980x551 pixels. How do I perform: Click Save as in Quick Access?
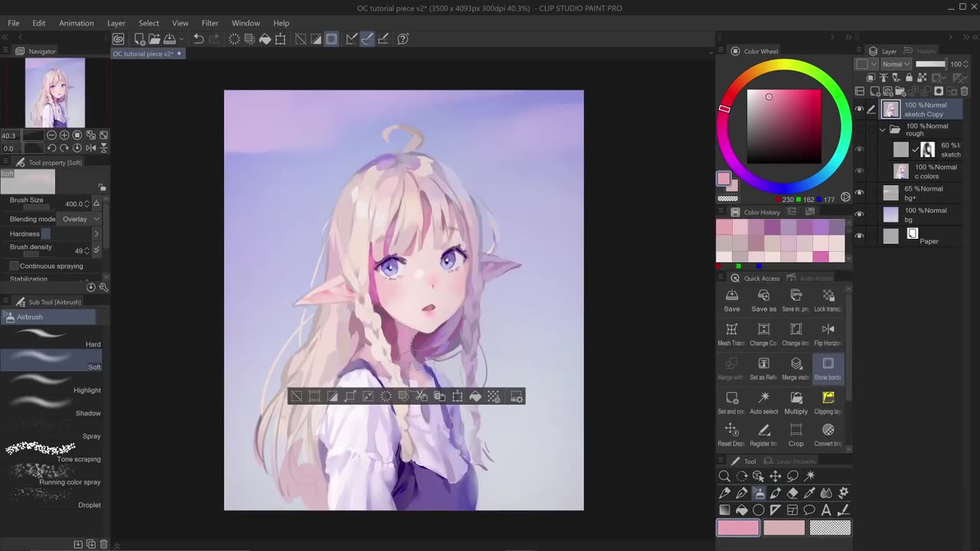(x=763, y=300)
